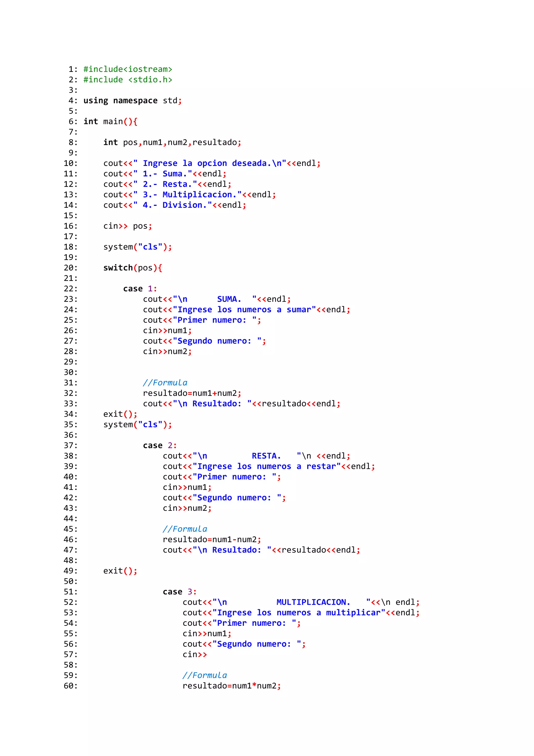The image size is (534, 756).
Task: Click the Resultado cout on line 33
Action: [241, 404]
